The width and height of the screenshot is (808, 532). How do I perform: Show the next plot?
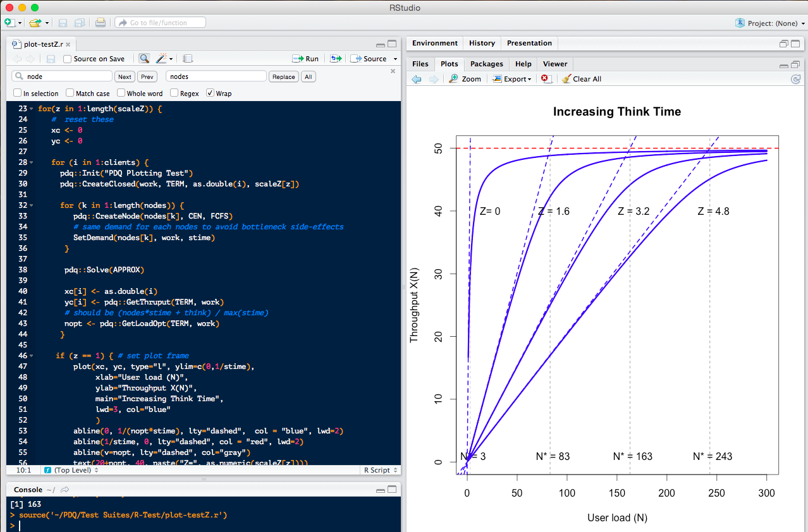click(x=433, y=79)
